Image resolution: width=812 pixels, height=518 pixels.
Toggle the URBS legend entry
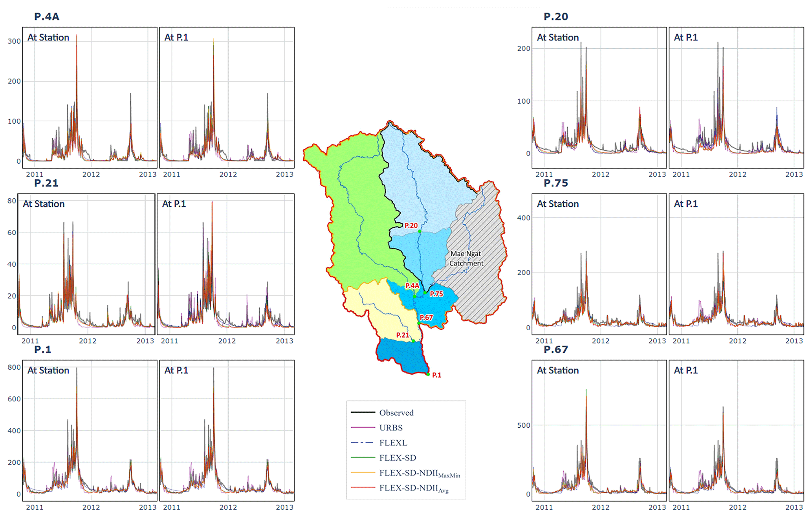[x=390, y=428]
